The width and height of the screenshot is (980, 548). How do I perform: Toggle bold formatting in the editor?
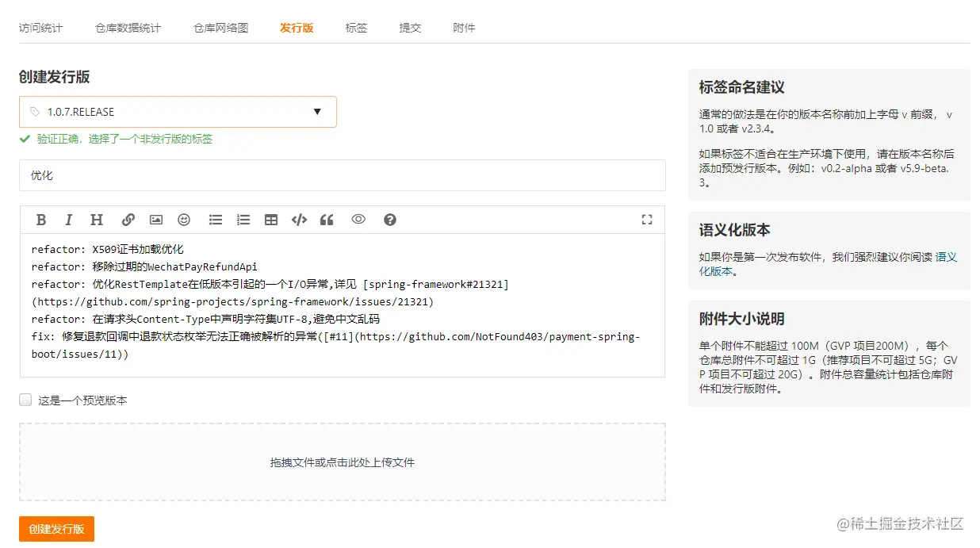click(x=41, y=220)
